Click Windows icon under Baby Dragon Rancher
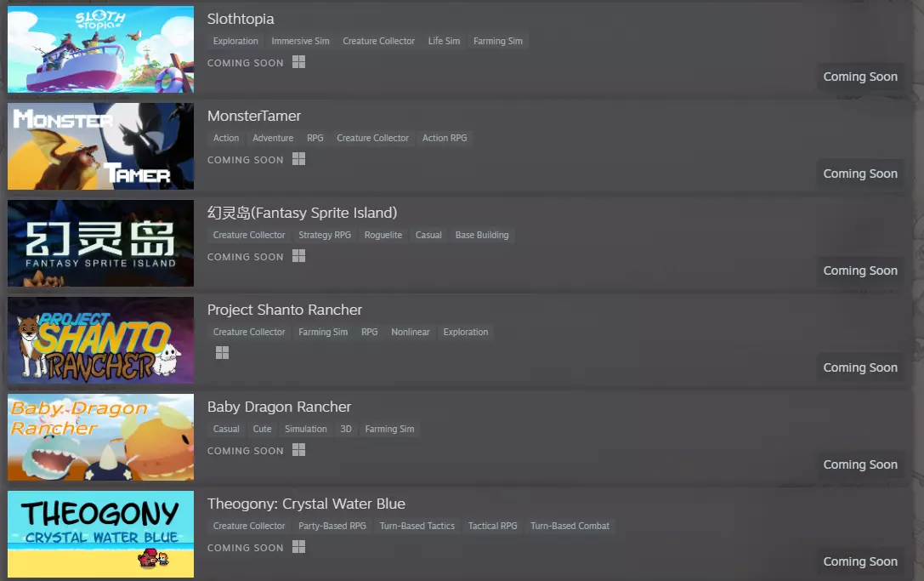The width and height of the screenshot is (924, 581). 298,450
